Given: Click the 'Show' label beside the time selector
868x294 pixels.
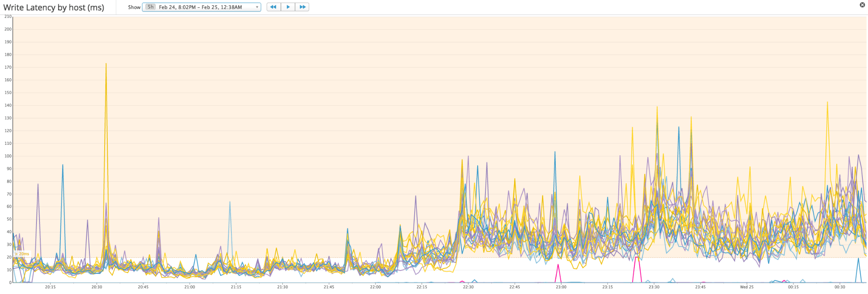Looking at the screenshot, I should point(134,7).
